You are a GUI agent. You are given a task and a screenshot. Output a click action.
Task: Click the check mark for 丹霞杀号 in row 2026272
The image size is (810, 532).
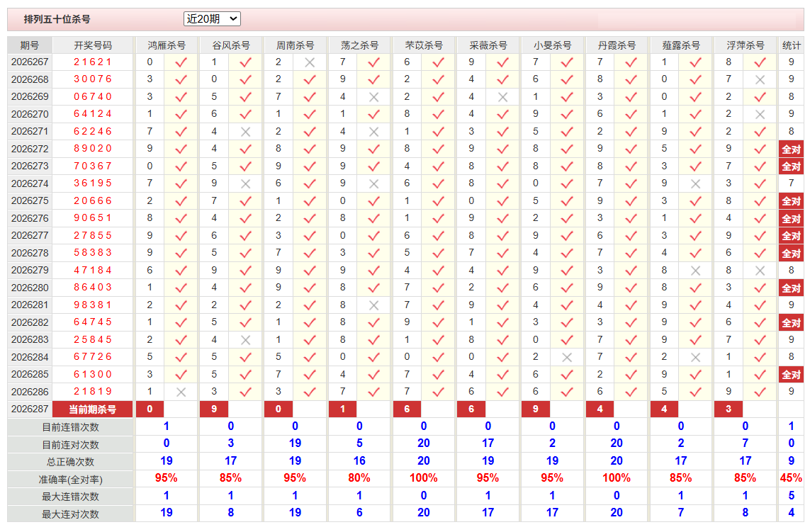click(631, 149)
